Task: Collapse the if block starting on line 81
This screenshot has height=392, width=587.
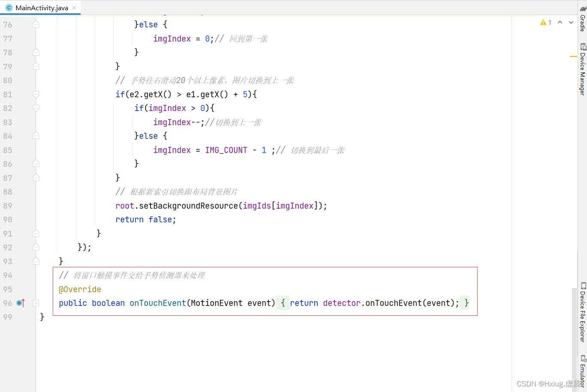Action: tap(36, 94)
